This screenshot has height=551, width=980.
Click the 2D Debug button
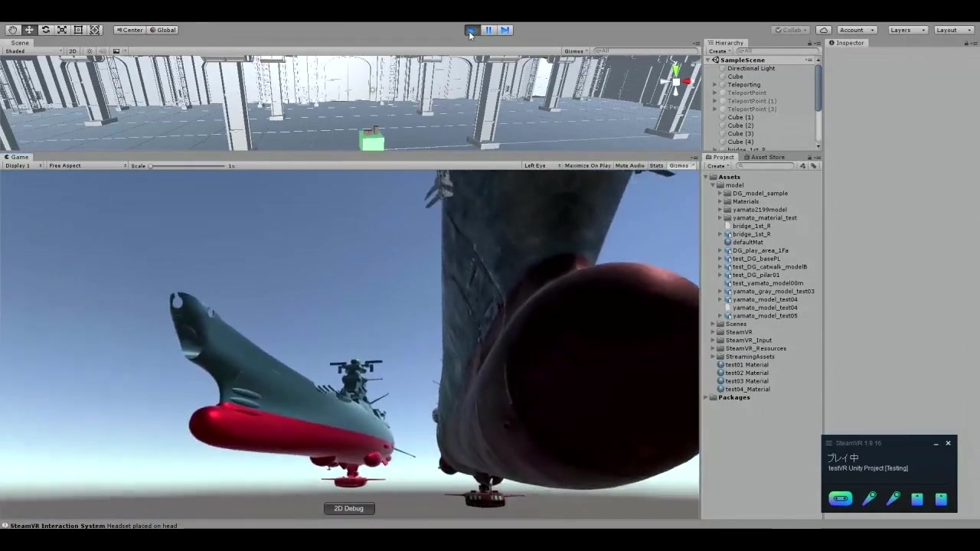[x=348, y=508]
